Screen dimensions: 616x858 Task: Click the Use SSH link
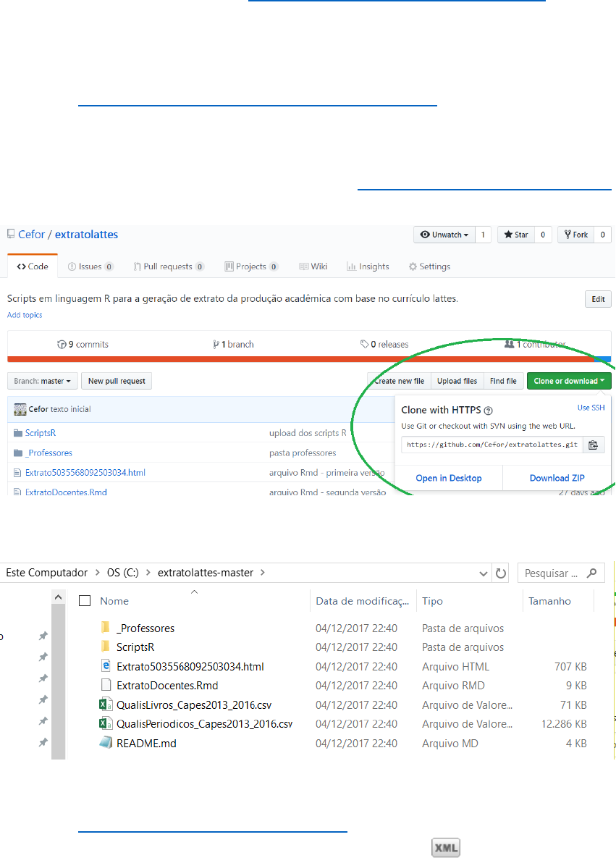[x=591, y=408]
